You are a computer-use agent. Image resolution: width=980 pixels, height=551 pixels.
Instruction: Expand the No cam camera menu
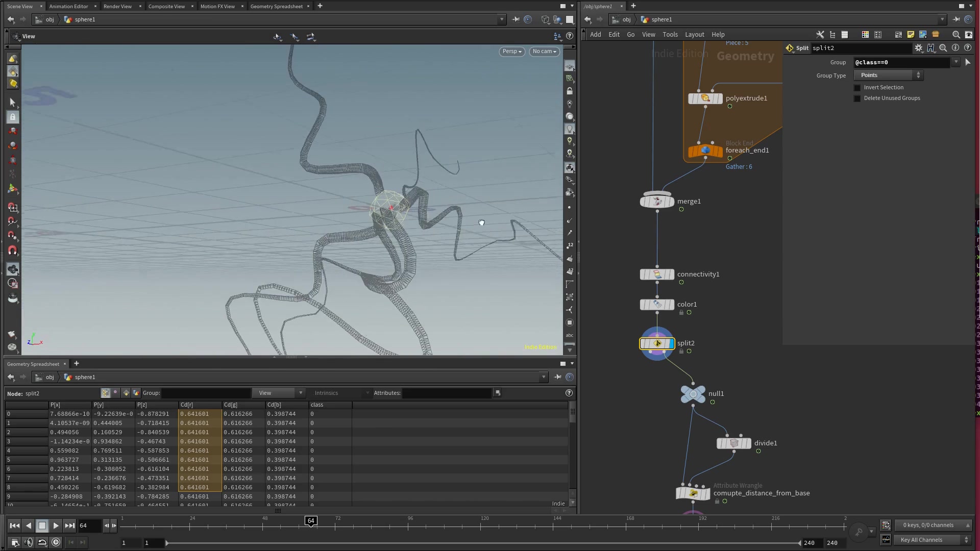544,52
